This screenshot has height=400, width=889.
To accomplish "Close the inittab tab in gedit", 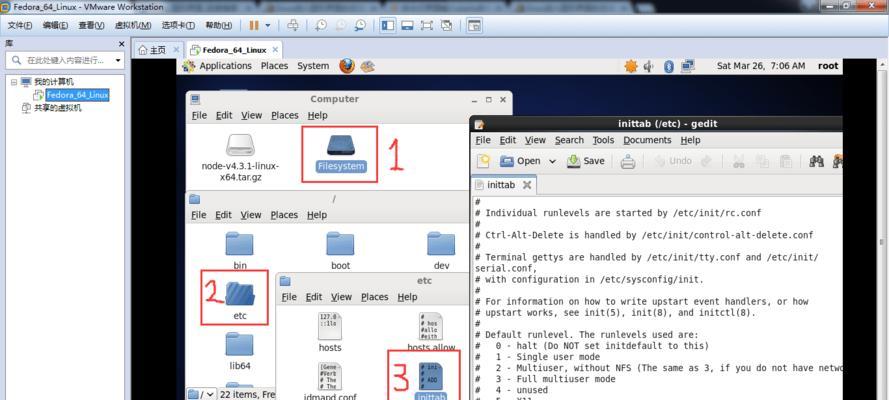I will point(527,185).
